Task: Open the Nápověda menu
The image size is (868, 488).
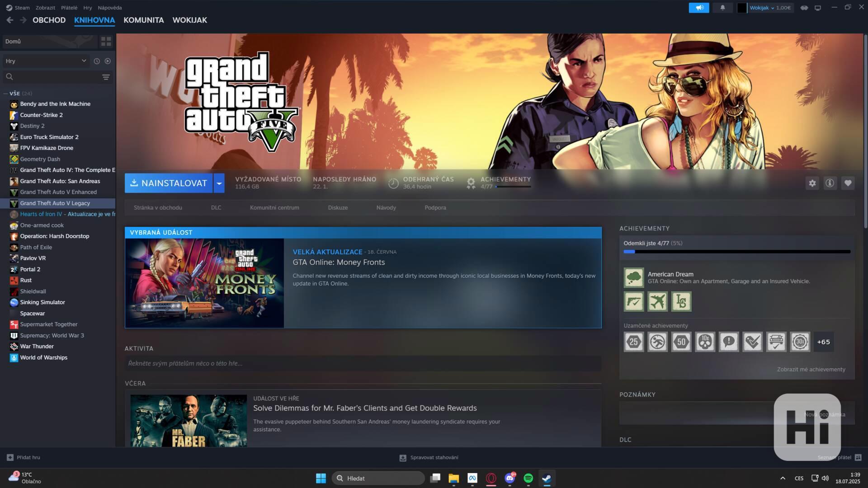Action: [x=110, y=8]
